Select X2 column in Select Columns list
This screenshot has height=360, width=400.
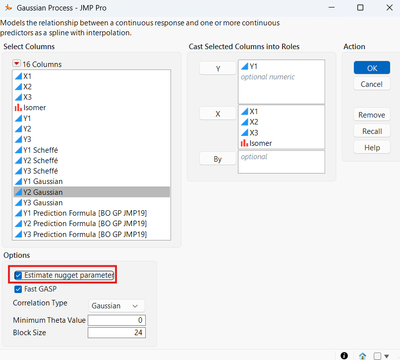click(92, 87)
